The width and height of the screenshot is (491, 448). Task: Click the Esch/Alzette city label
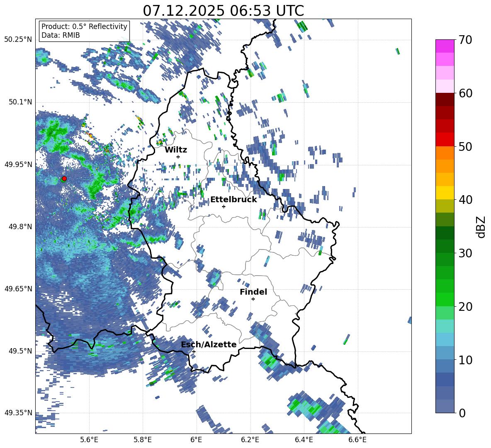(x=209, y=344)
